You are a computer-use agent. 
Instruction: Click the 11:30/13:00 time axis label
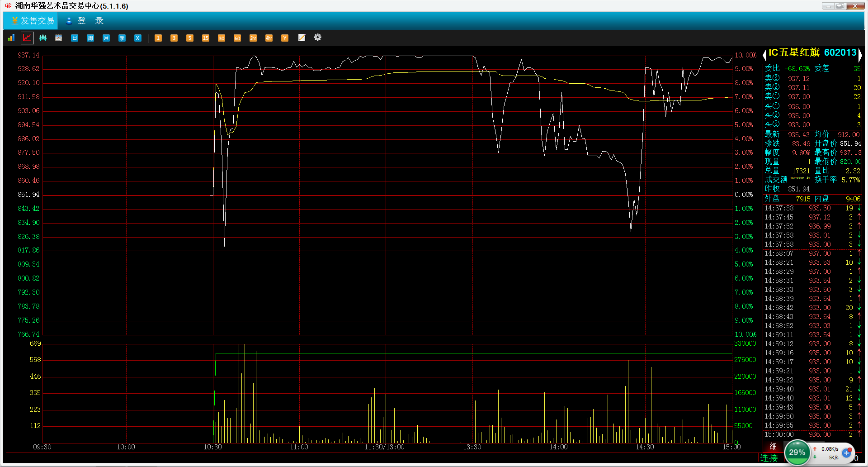point(384,447)
